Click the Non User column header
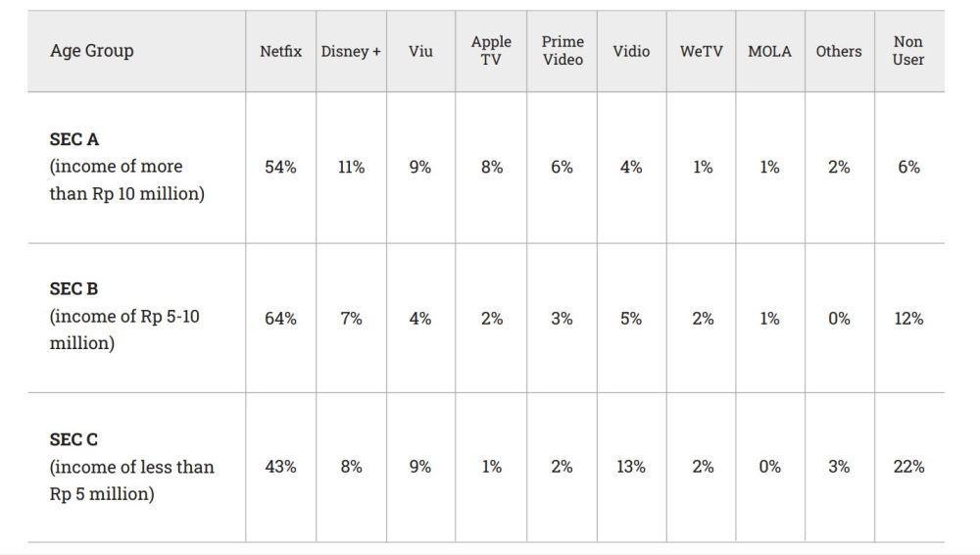Image resolution: width=980 pixels, height=555 pixels. (x=908, y=51)
